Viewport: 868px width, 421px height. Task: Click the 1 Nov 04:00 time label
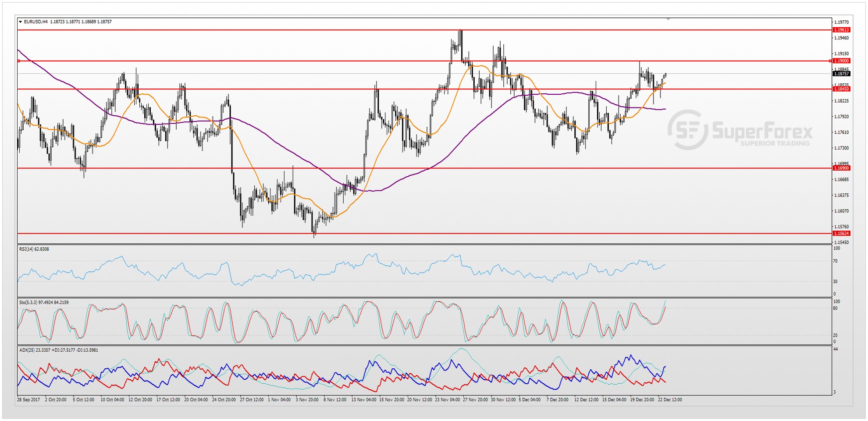279,400
